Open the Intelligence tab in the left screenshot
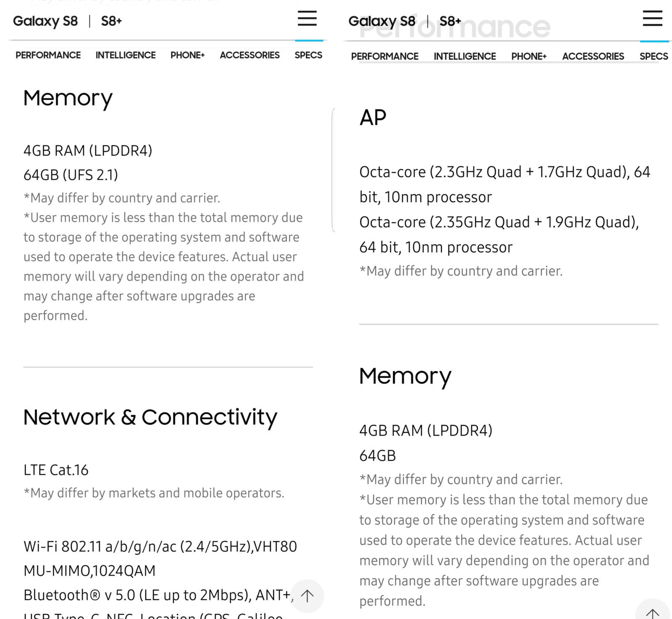This screenshot has width=672, height=619. (126, 55)
